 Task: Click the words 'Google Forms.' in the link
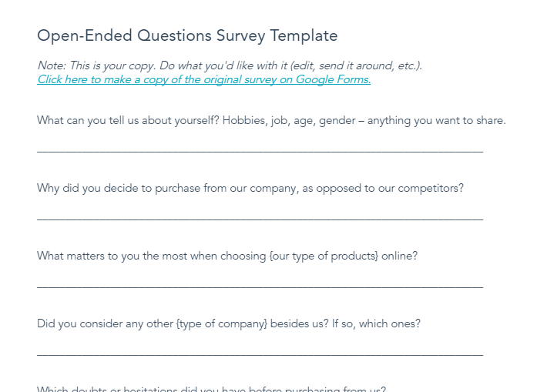coord(333,79)
